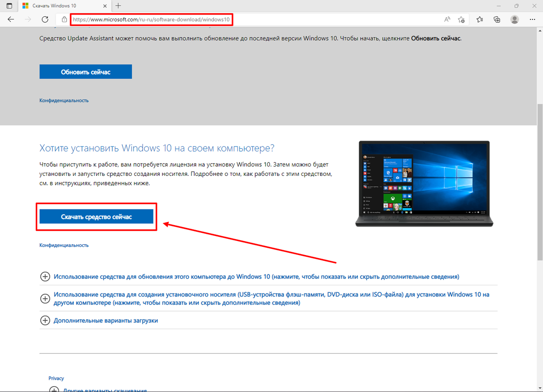This screenshot has width=543, height=392.
Task: Open the Favorites list
Action: 479,19
